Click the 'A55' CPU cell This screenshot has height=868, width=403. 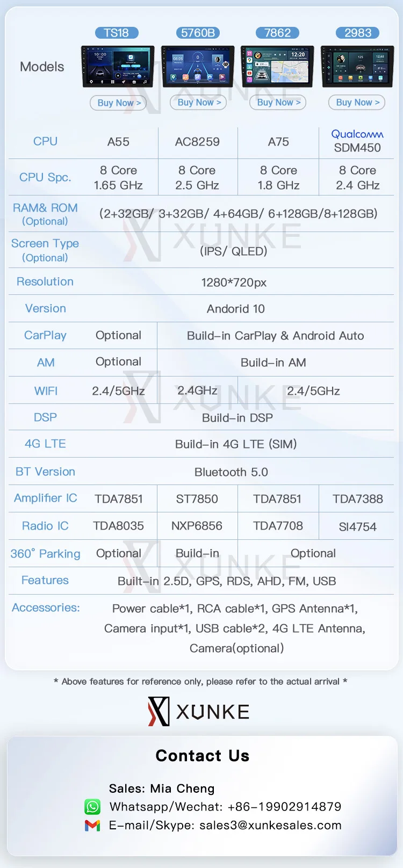[x=118, y=142]
